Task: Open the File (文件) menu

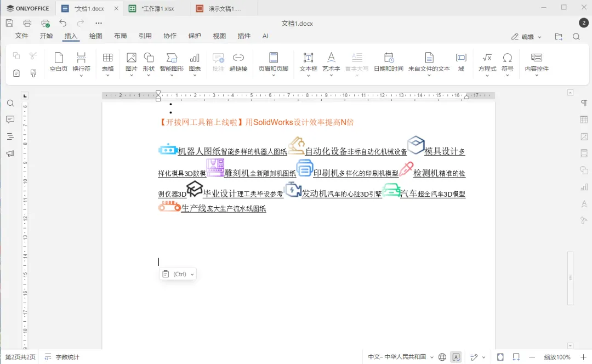Action: pos(21,36)
